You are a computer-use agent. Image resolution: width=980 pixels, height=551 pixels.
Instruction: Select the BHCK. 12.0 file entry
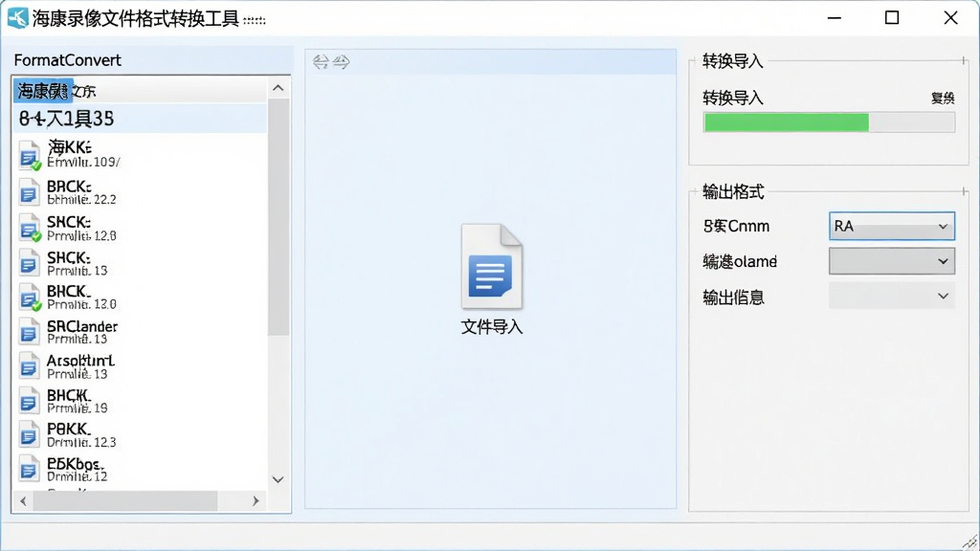(140, 298)
